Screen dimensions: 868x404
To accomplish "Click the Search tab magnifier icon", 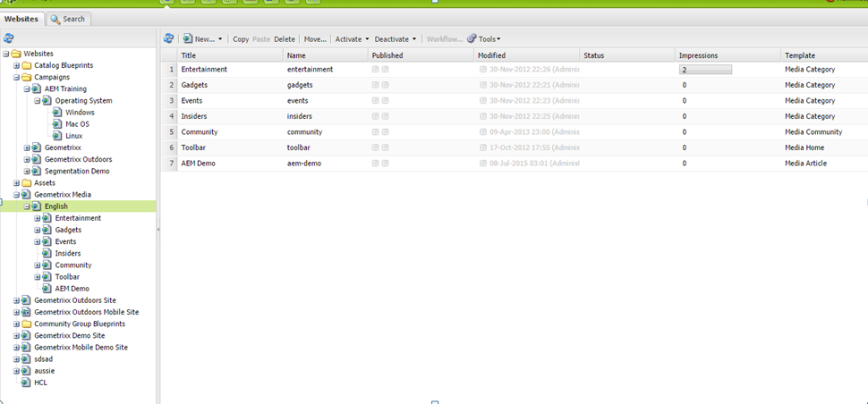I will pos(55,19).
